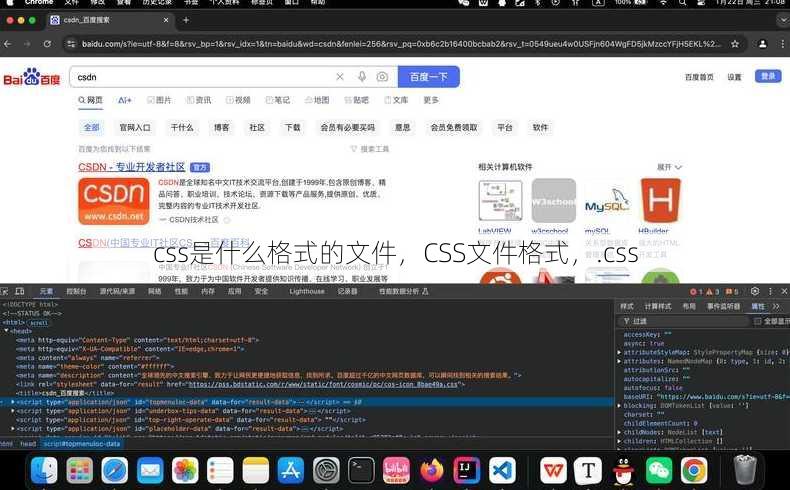Image resolution: width=790 pixels, height=490 pixels.
Task: Open 搜索工具 filter
Action: point(370,149)
